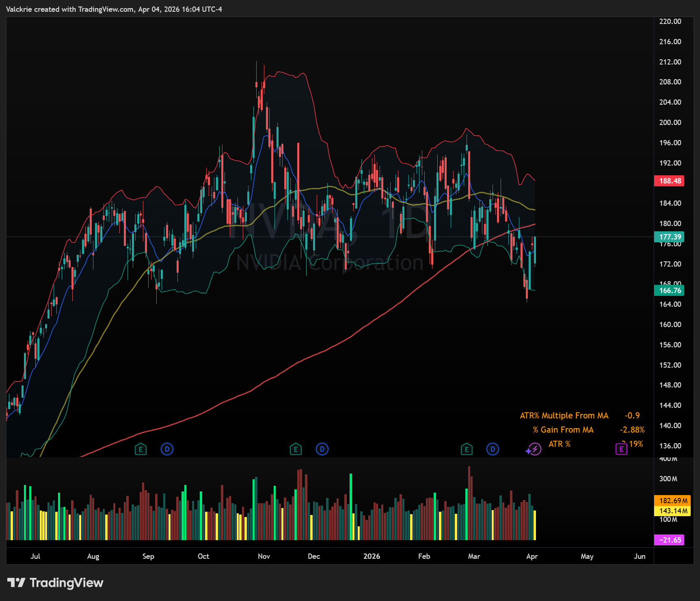Click the 144.00 price axis tick
The image size is (700, 601).
click(x=670, y=405)
